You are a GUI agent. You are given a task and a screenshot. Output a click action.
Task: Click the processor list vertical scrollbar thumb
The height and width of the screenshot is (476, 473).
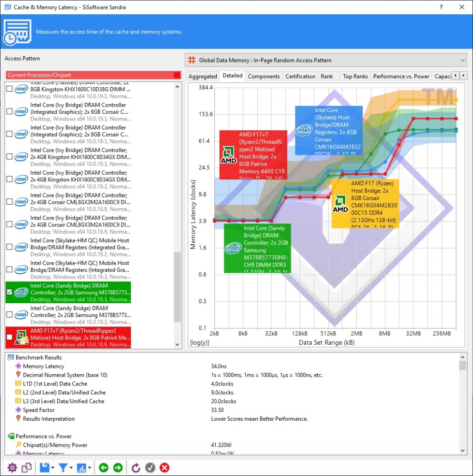click(x=177, y=287)
